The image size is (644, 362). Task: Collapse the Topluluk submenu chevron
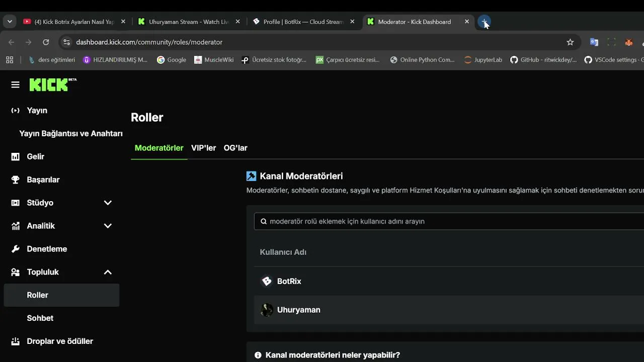[x=108, y=273]
